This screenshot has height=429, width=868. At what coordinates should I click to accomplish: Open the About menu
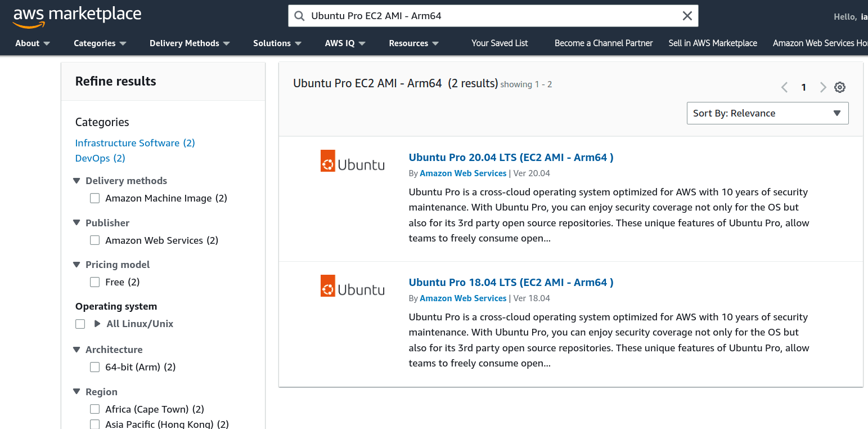coord(33,43)
